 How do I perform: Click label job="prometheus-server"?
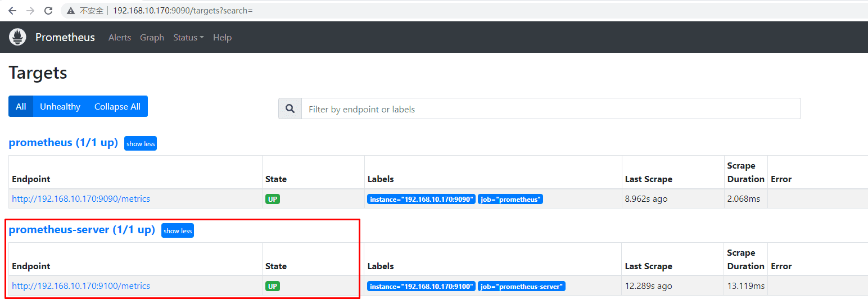point(522,286)
